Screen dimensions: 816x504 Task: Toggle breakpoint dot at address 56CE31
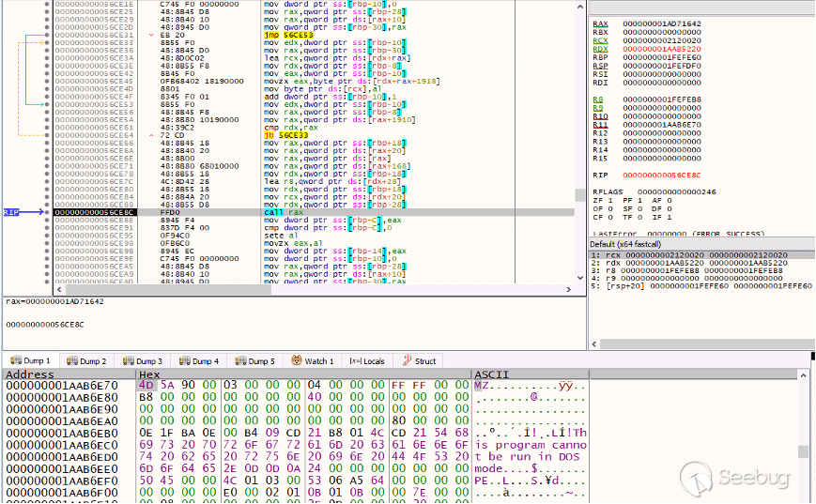47,35
